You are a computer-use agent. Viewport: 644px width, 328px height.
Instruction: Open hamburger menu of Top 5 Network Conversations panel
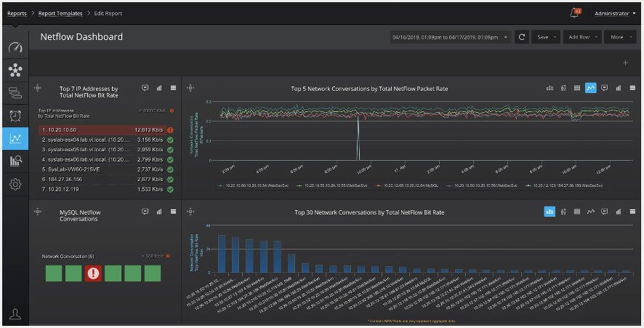[x=632, y=87]
